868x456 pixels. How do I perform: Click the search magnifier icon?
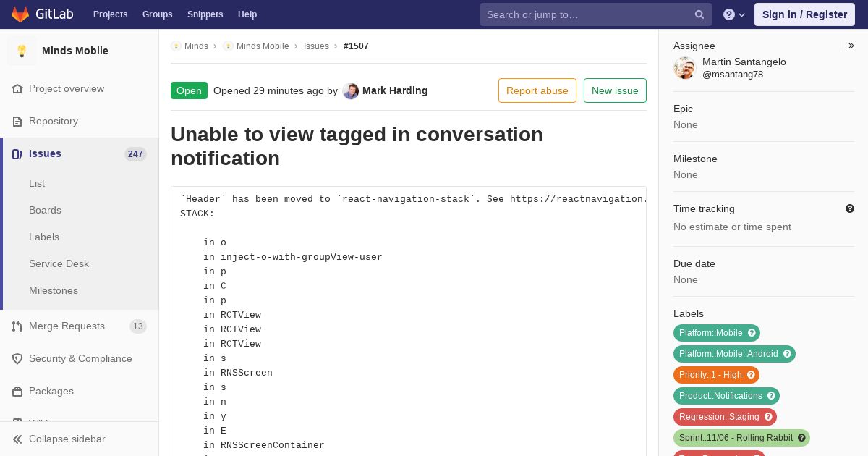point(699,14)
